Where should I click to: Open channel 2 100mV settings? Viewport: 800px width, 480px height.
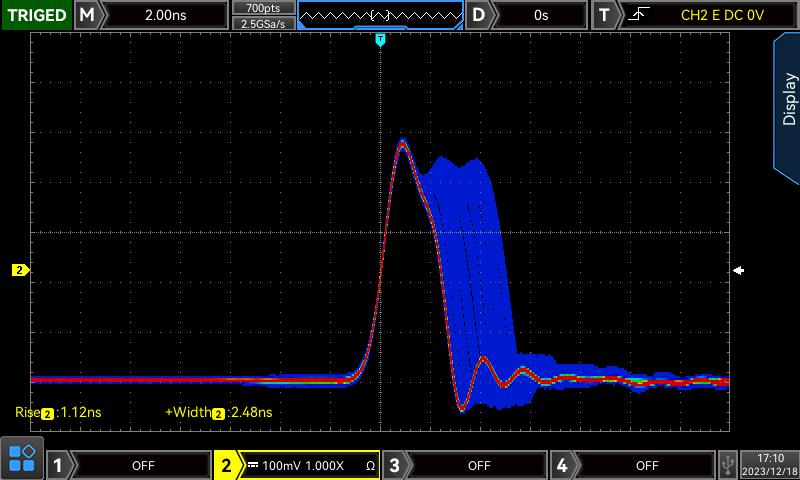[310, 465]
